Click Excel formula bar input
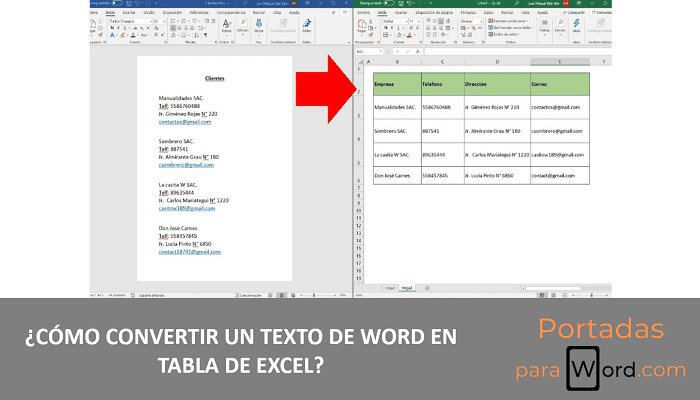 518,52
